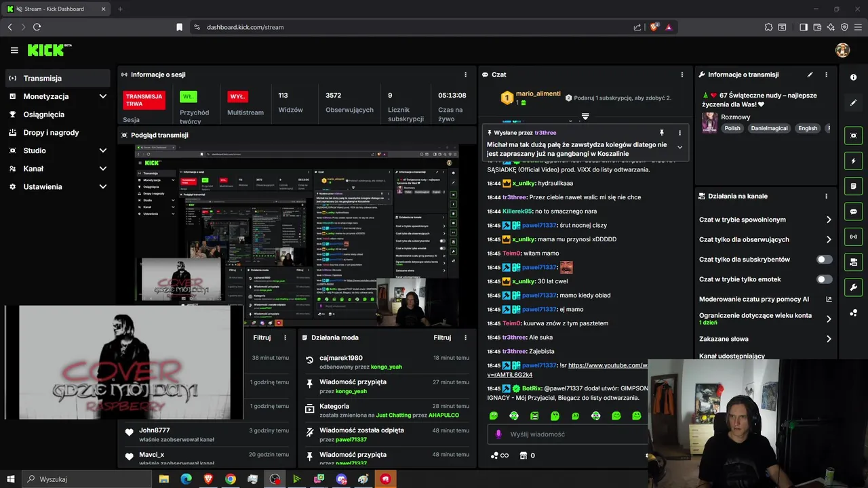The width and height of the screenshot is (868, 488).
Task: Click the Polish tag chip
Action: tap(732, 128)
